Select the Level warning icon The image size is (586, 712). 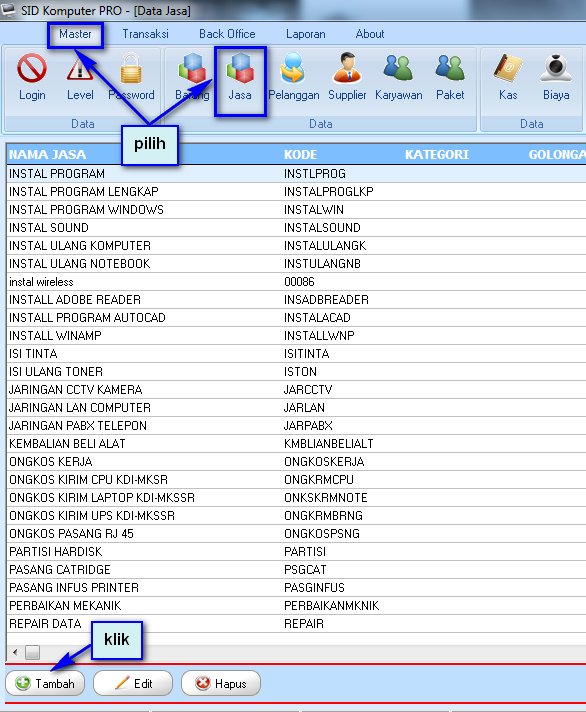pyautogui.click(x=80, y=77)
